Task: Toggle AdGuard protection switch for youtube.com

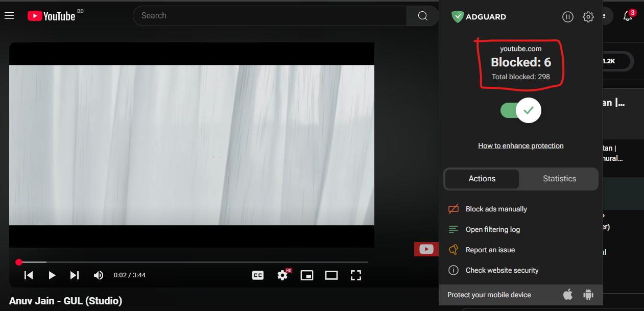Action: [x=521, y=110]
